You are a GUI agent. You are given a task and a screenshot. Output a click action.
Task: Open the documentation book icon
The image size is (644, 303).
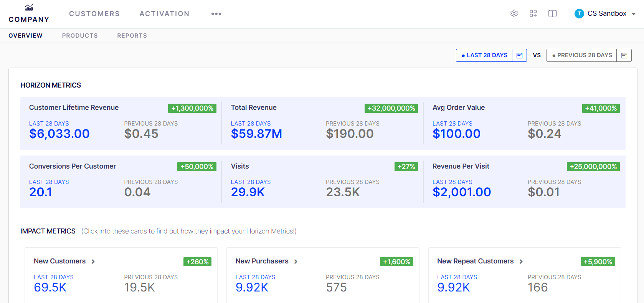tap(552, 14)
